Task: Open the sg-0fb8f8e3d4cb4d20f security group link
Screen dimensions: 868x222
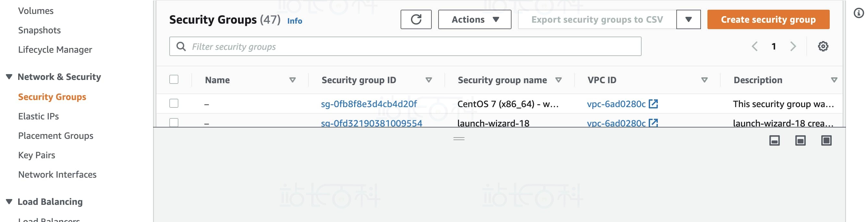Action: 368,104
